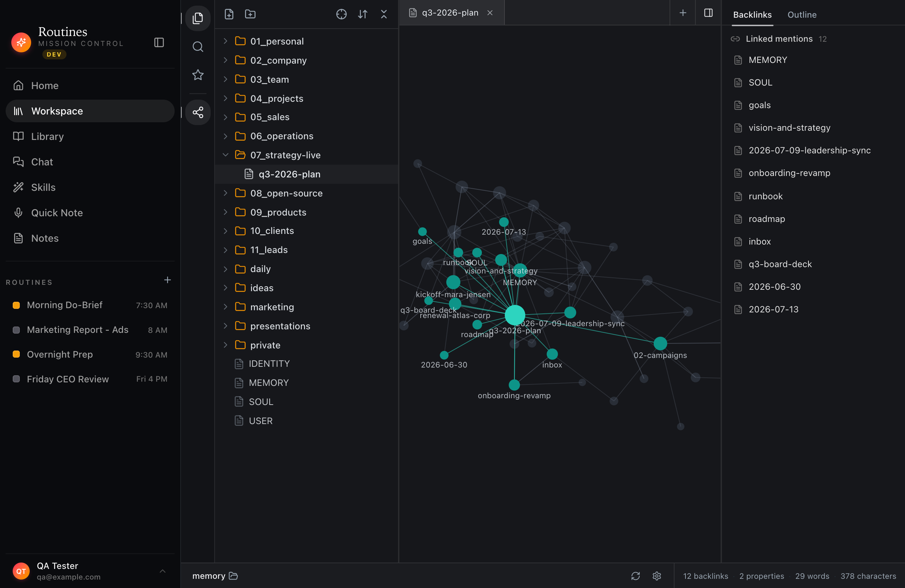Open q3-2026-plan in the file tree
This screenshot has width=905, height=588.
click(x=306, y=174)
